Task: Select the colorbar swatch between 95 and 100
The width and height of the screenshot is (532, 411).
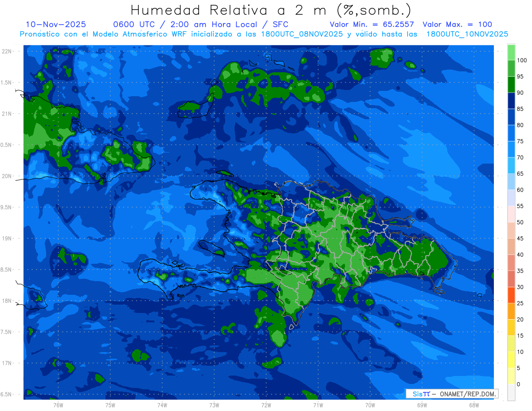Action: (x=511, y=68)
